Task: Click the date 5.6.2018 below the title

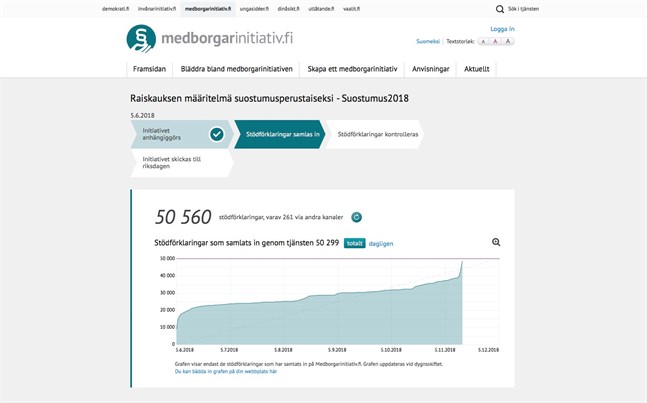Action: pyautogui.click(x=142, y=115)
